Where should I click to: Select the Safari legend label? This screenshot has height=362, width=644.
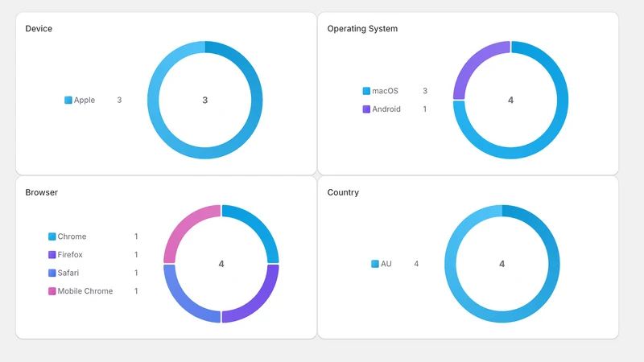pos(68,273)
